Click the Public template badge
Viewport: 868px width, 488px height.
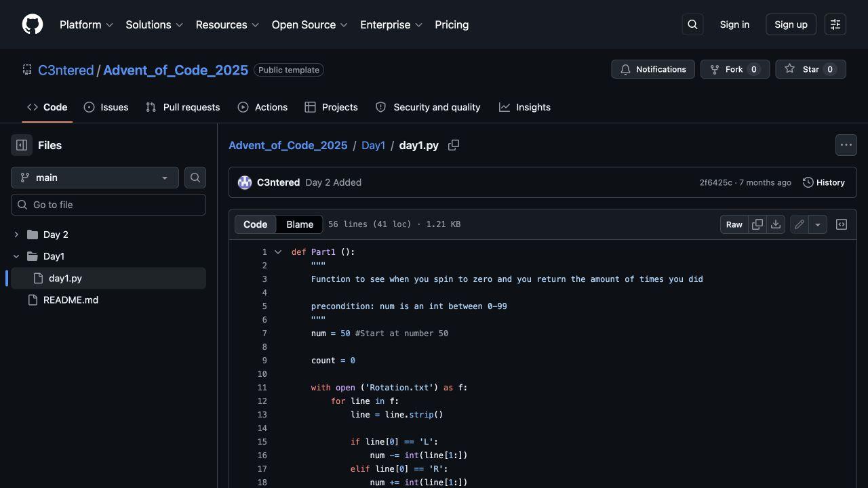pos(289,70)
